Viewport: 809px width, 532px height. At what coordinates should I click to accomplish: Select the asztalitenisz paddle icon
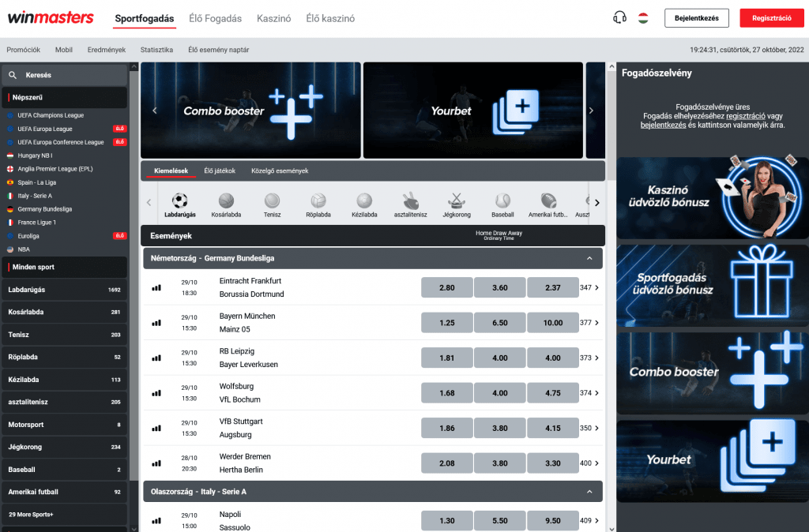pos(411,200)
